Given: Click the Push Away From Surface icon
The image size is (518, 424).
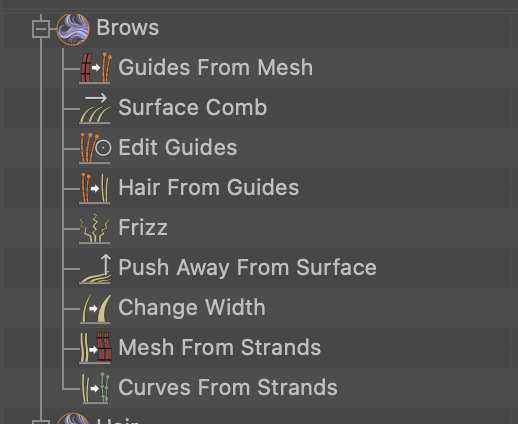Looking at the screenshot, I should point(95,269).
